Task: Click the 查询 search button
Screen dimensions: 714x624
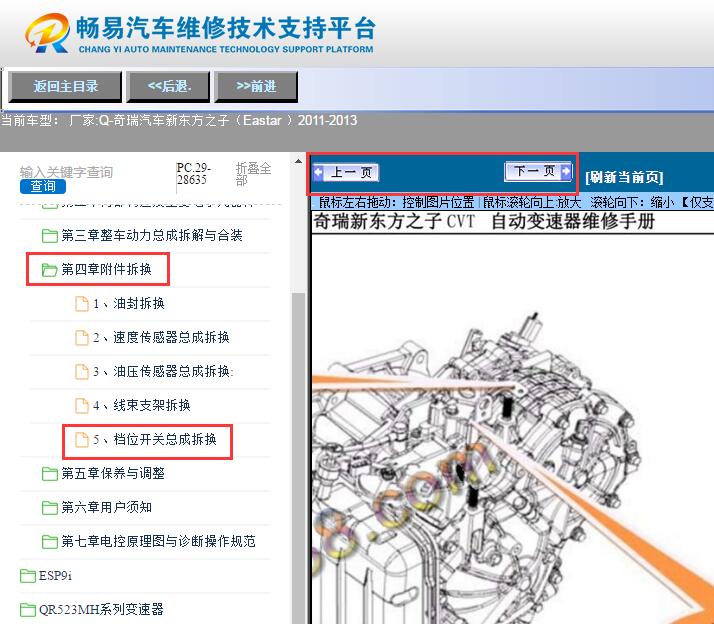Action: pos(43,186)
